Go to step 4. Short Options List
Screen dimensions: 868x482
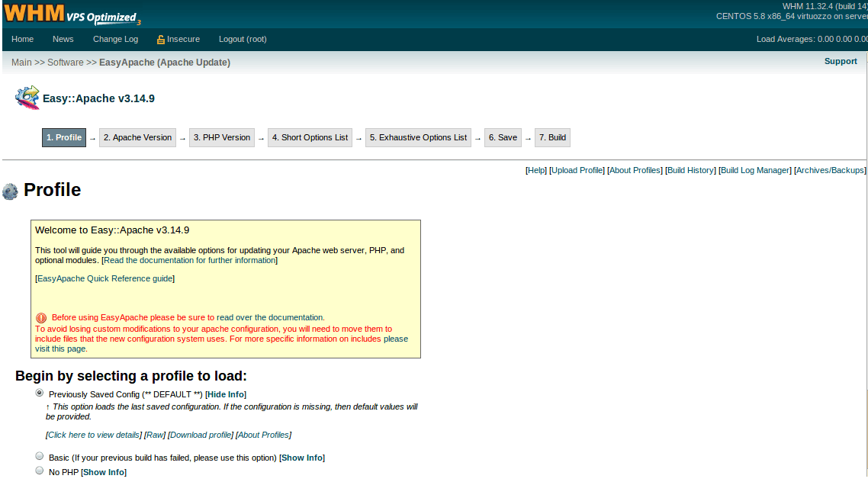pos(310,137)
